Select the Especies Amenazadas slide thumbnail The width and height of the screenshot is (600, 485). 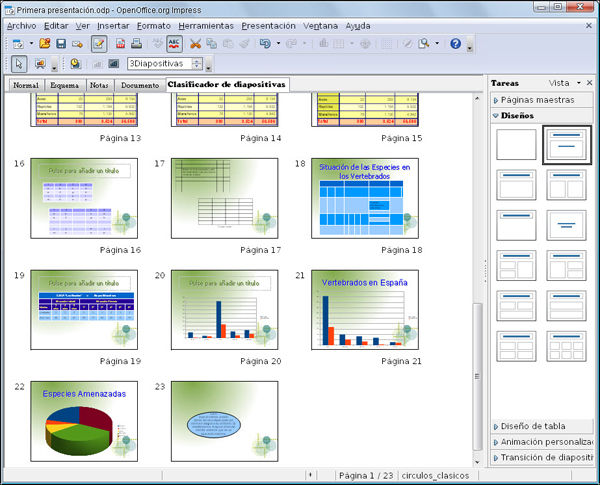[84, 418]
